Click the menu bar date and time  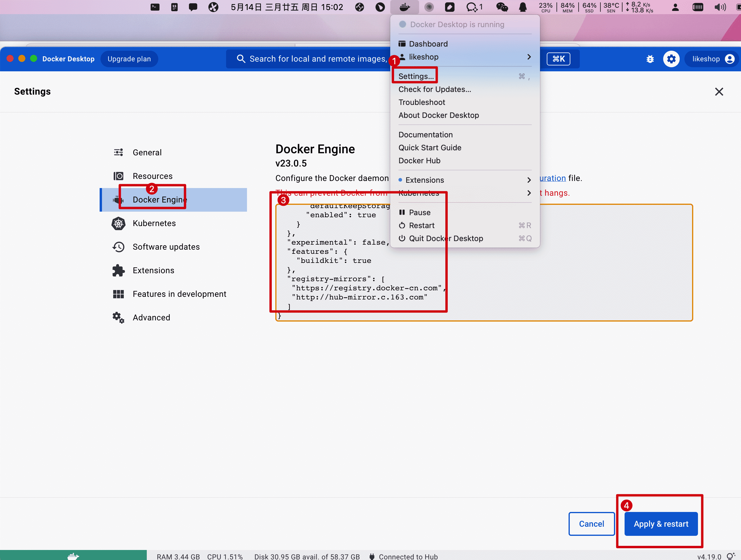(287, 7)
